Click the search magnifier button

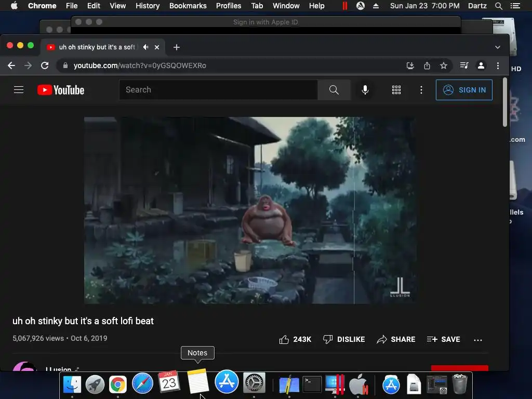point(334,89)
